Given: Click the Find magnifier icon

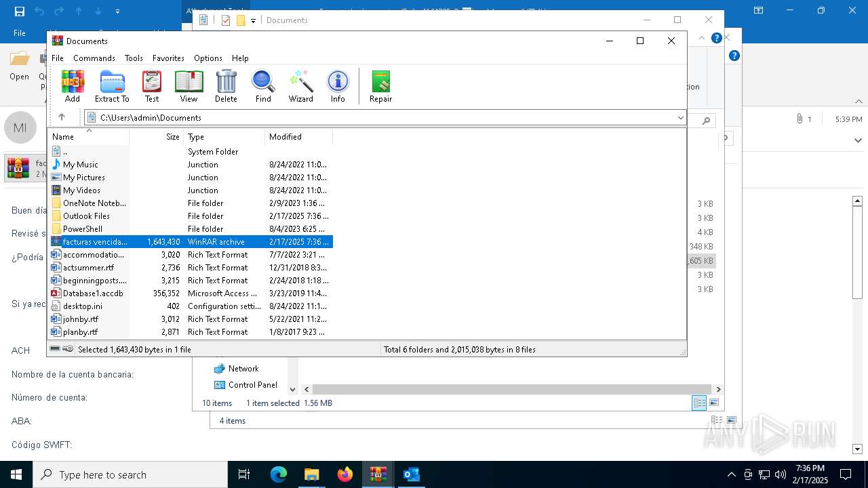Looking at the screenshot, I should pos(263,86).
